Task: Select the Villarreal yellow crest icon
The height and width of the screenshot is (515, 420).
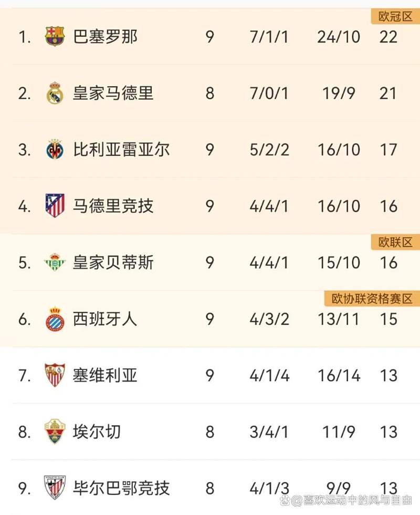Action: (x=55, y=150)
